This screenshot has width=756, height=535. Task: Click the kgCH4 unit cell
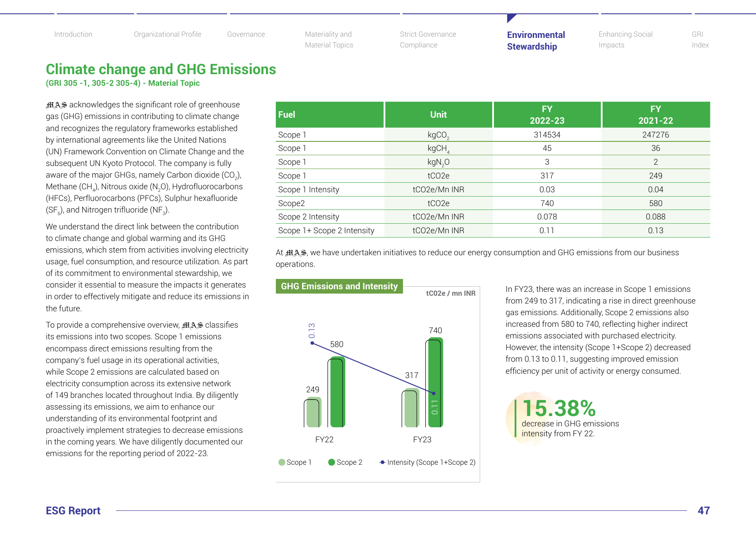(438, 148)
